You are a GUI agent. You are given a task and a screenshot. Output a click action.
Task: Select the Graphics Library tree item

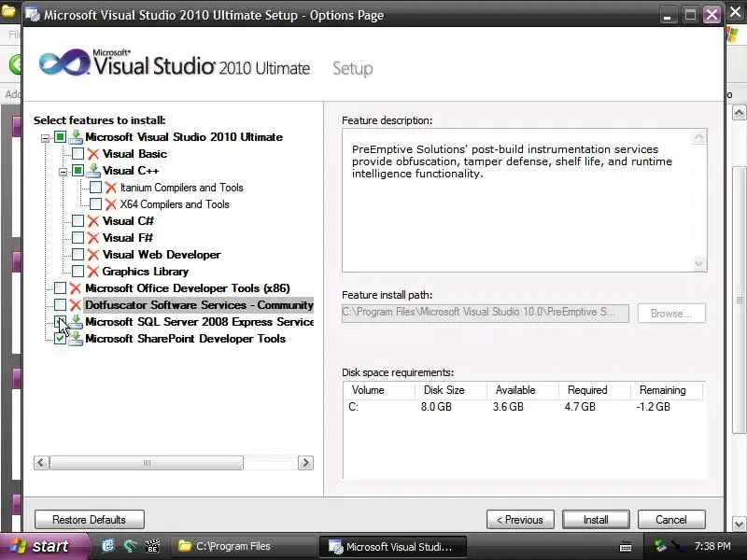[146, 272]
